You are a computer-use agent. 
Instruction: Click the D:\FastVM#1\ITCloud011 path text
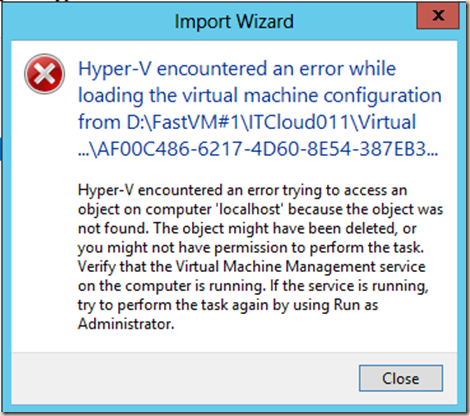(238, 122)
